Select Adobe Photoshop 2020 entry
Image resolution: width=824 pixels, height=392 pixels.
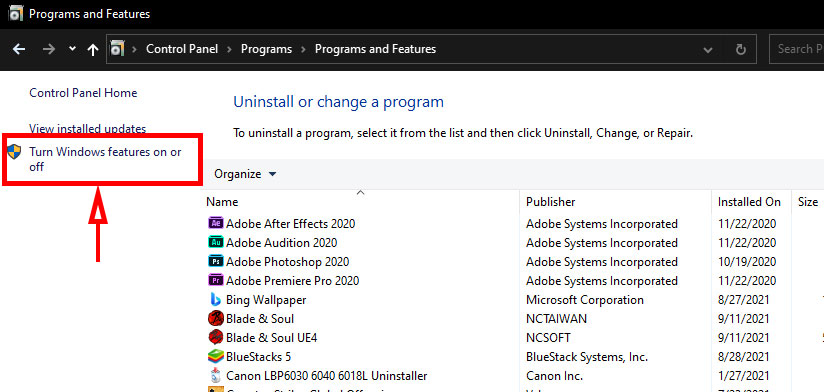pos(287,262)
